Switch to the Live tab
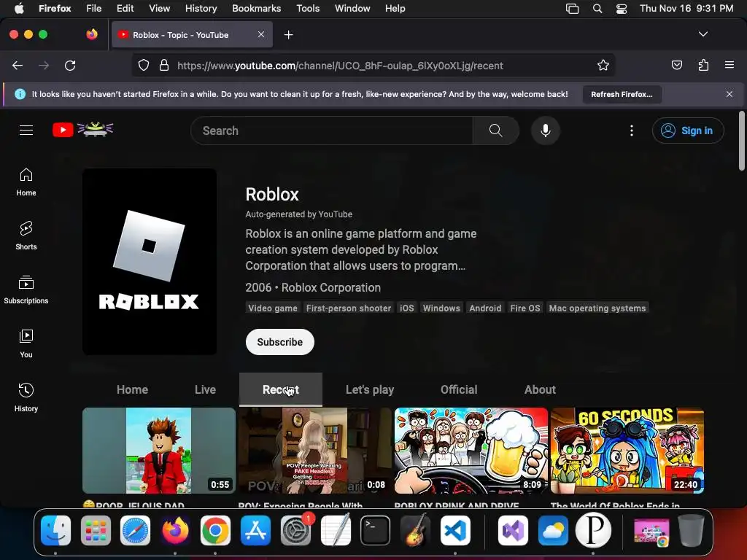Viewport: 747px width, 560px height. (x=205, y=389)
